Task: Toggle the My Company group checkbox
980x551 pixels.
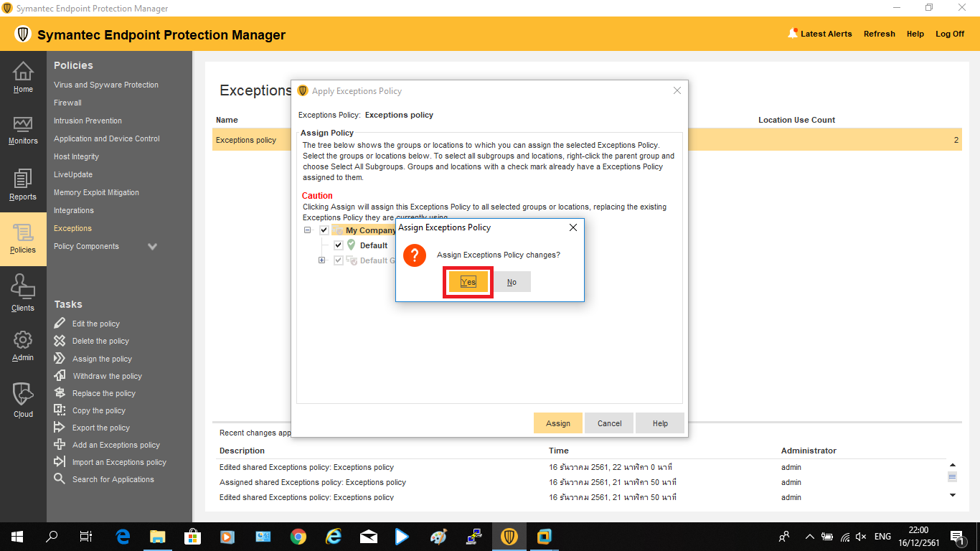Action: 324,230
